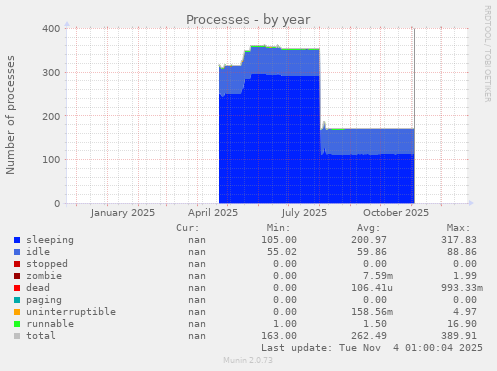Click the 'July 2025' x-axis label
This screenshot has height=371, width=497.
click(x=304, y=213)
